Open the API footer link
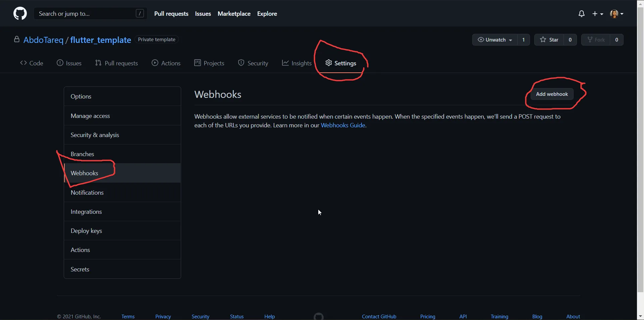The width and height of the screenshot is (644, 320). (x=463, y=316)
